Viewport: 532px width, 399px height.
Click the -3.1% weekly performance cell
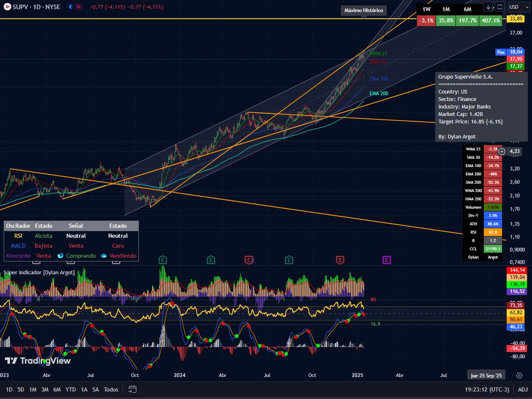[426, 20]
